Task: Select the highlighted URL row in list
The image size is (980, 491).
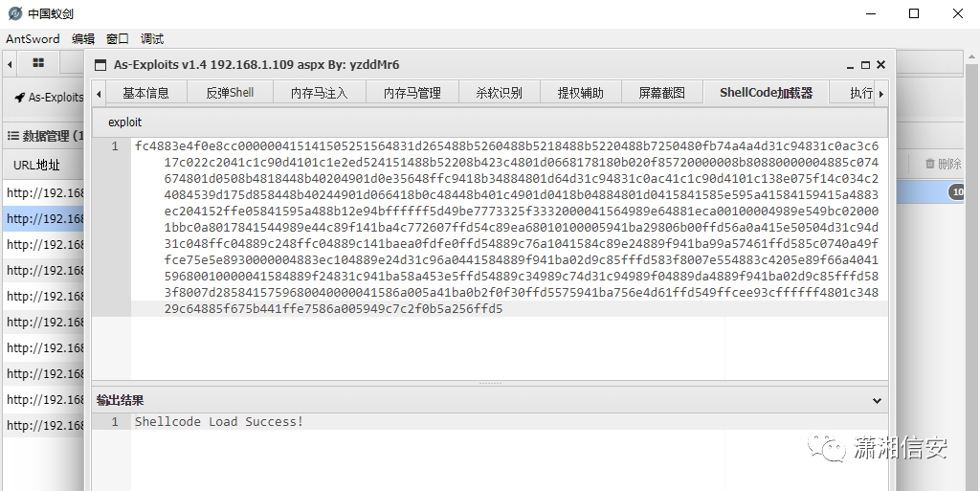Action: pos(44,218)
